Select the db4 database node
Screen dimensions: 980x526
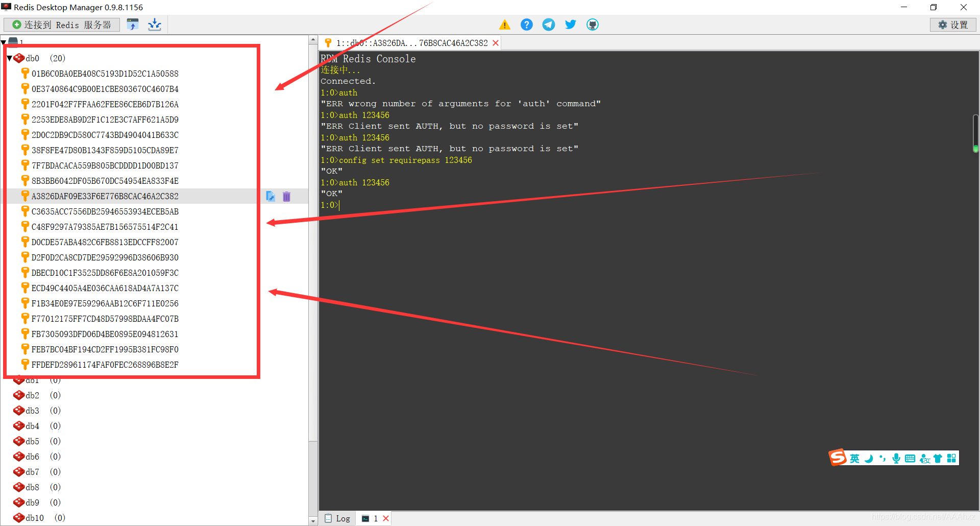pyautogui.click(x=37, y=426)
